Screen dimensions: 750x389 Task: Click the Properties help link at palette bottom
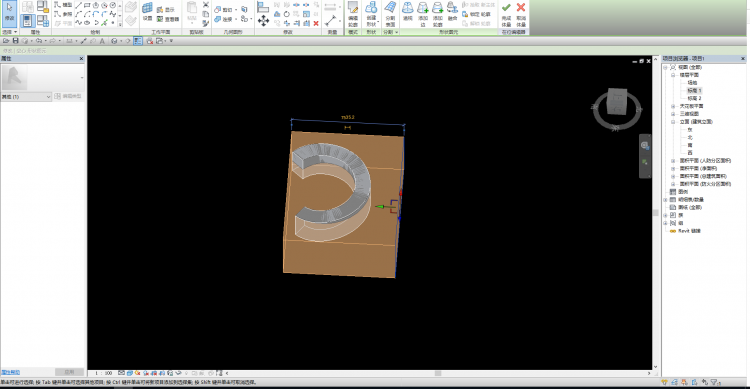pyautogui.click(x=10, y=372)
